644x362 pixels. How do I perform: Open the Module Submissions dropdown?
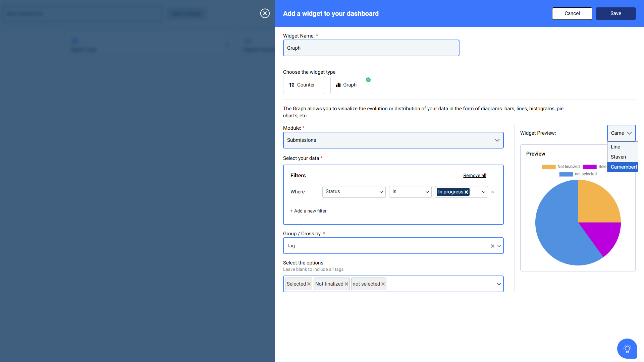[393, 140]
